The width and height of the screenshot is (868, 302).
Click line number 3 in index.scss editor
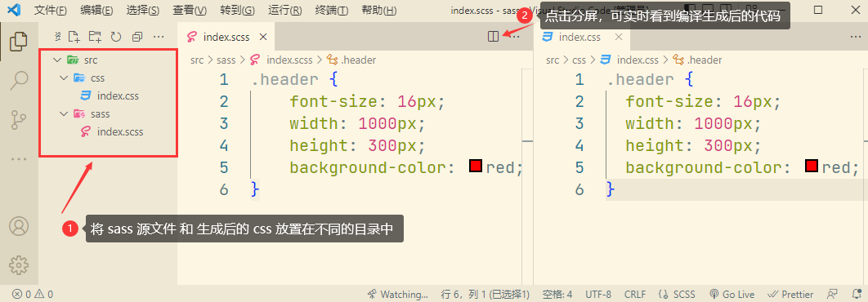tap(223, 123)
